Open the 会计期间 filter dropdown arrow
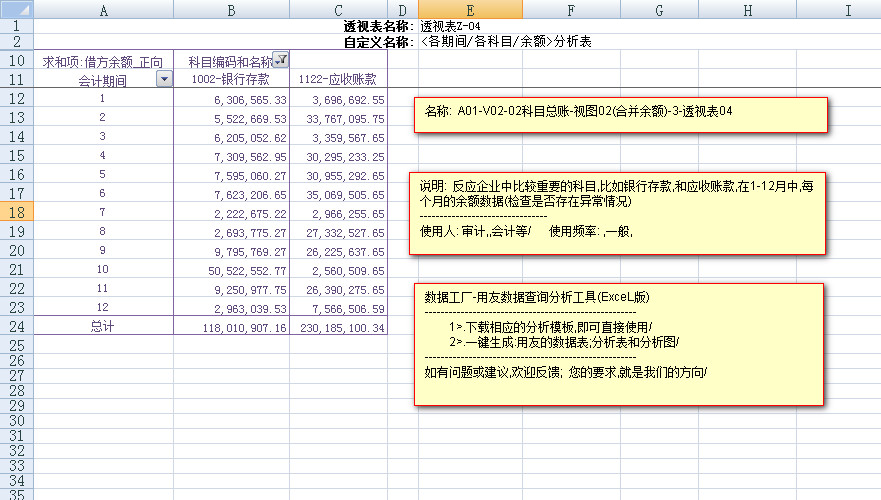881x500 pixels. click(165, 80)
